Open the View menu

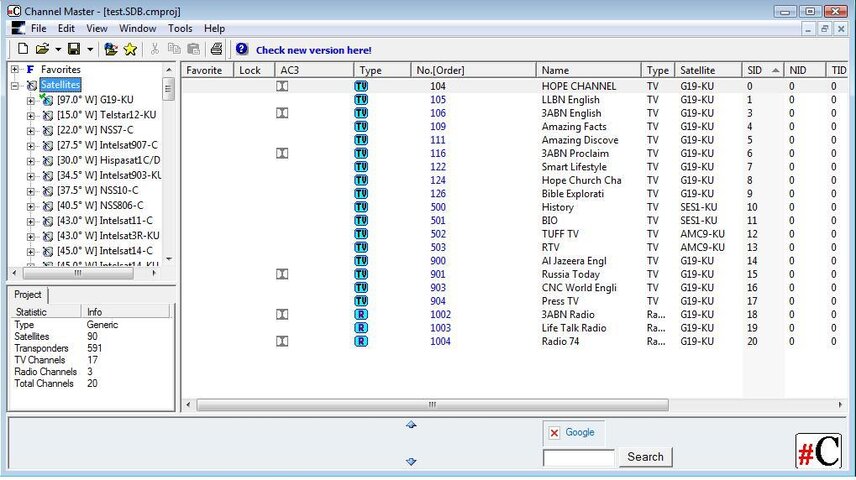(x=97, y=28)
